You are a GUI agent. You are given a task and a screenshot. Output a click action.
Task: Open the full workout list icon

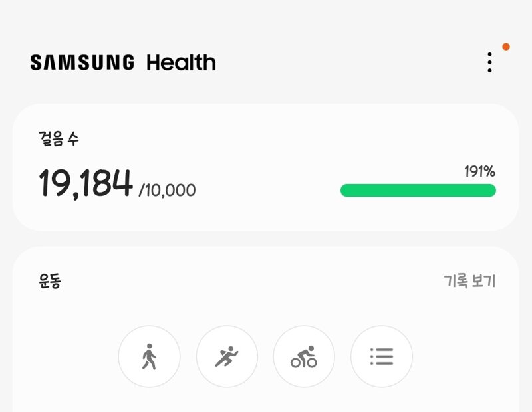pyautogui.click(x=382, y=356)
